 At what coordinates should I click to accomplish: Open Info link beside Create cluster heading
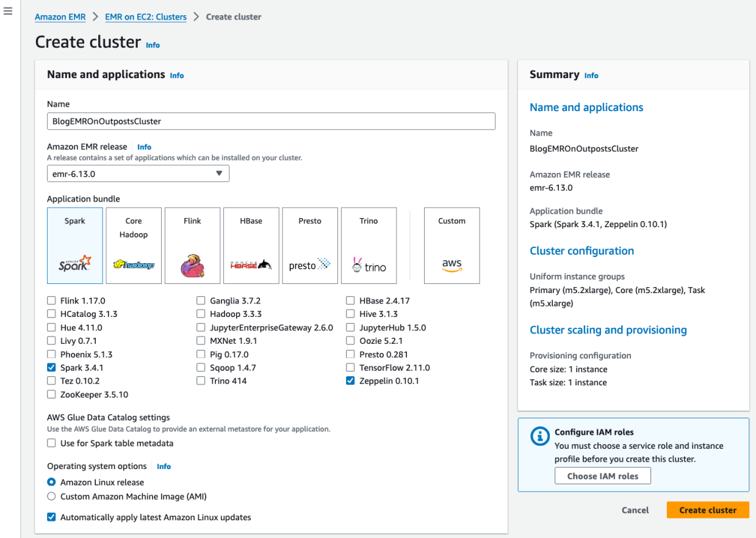(153, 45)
